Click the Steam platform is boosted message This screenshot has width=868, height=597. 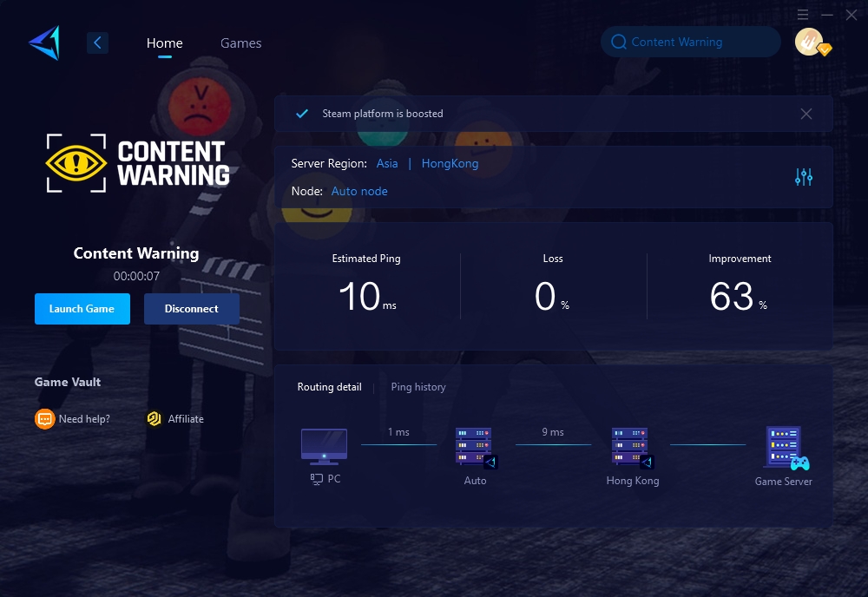[383, 114]
